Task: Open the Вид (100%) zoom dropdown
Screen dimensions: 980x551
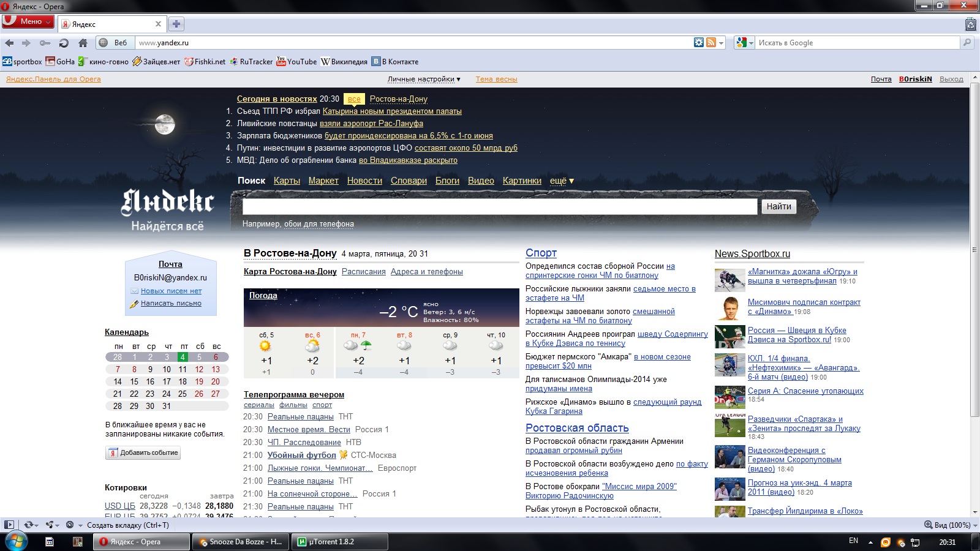Action: click(x=951, y=525)
